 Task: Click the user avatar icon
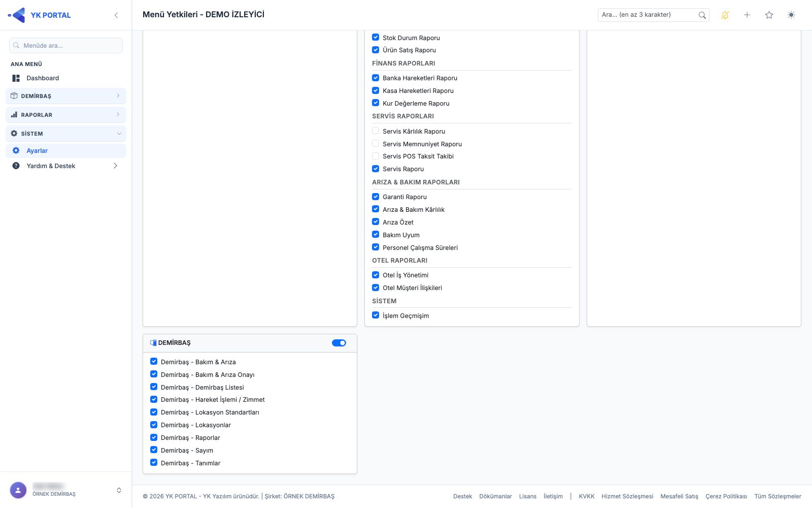tap(18, 490)
